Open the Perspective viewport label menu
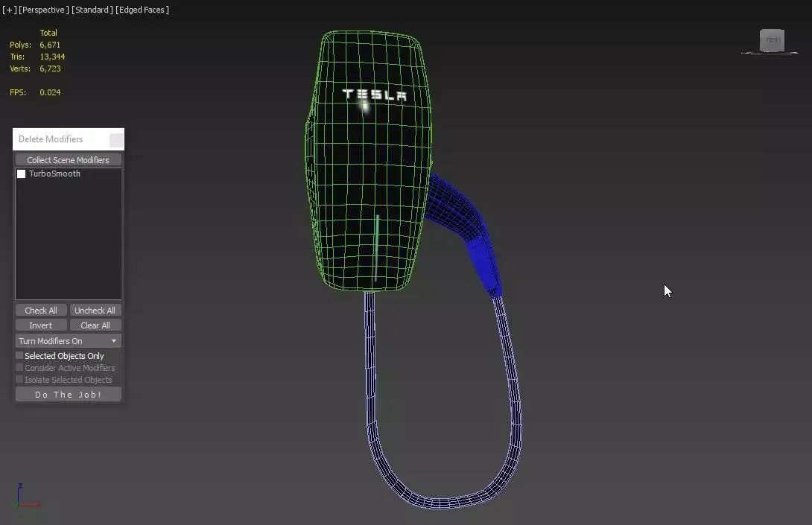The image size is (812, 525). [x=44, y=10]
